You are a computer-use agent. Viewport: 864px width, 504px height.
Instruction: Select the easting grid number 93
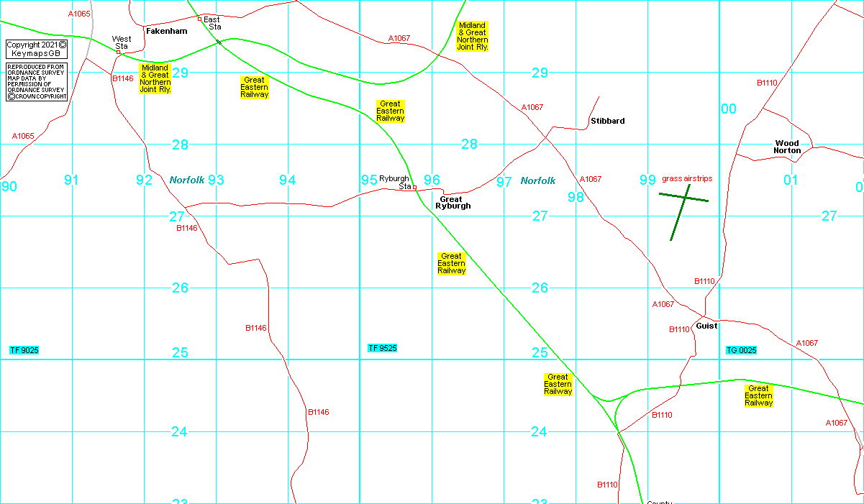(216, 180)
